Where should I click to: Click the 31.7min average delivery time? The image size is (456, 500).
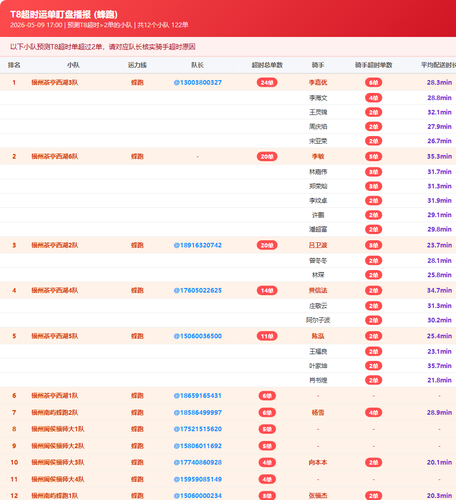tap(439, 172)
